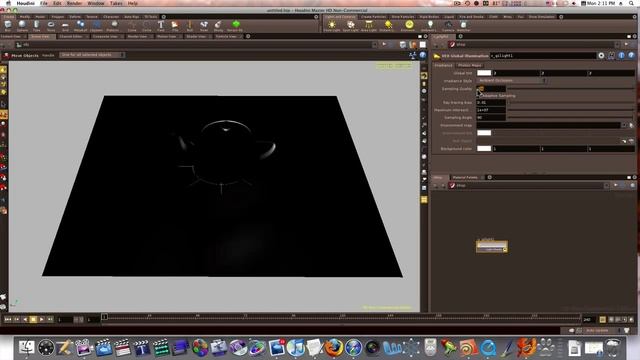Select the Tube shelf tool
This screenshot has width=640, height=360.
tap(36, 26)
